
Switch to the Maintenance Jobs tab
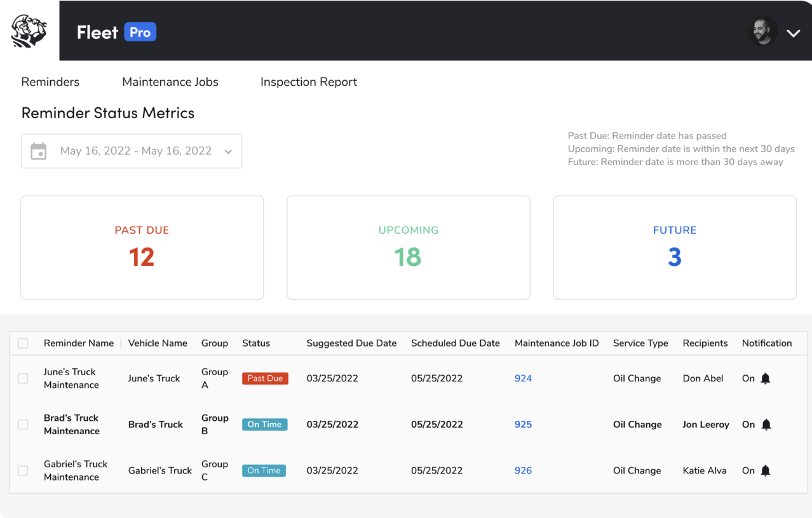[170, 82]
